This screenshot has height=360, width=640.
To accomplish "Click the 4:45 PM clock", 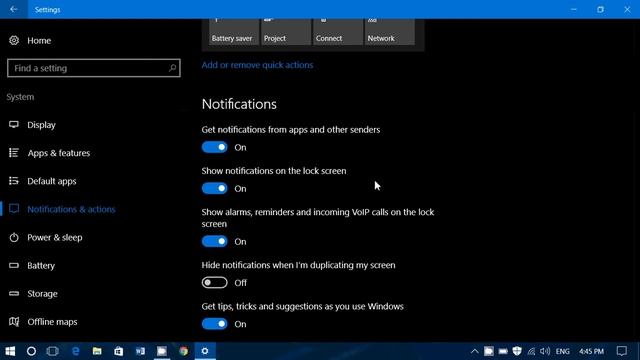I will (591, 351).
